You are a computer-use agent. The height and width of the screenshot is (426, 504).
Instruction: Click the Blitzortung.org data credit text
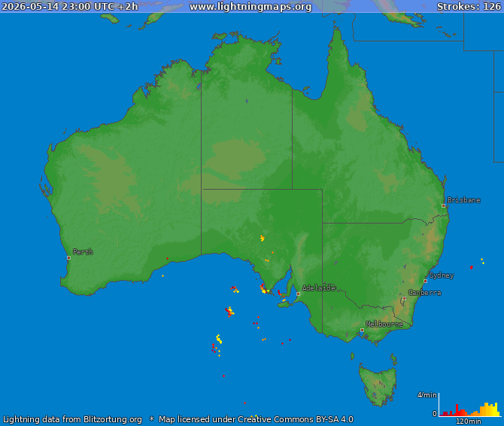click(73, 419)
